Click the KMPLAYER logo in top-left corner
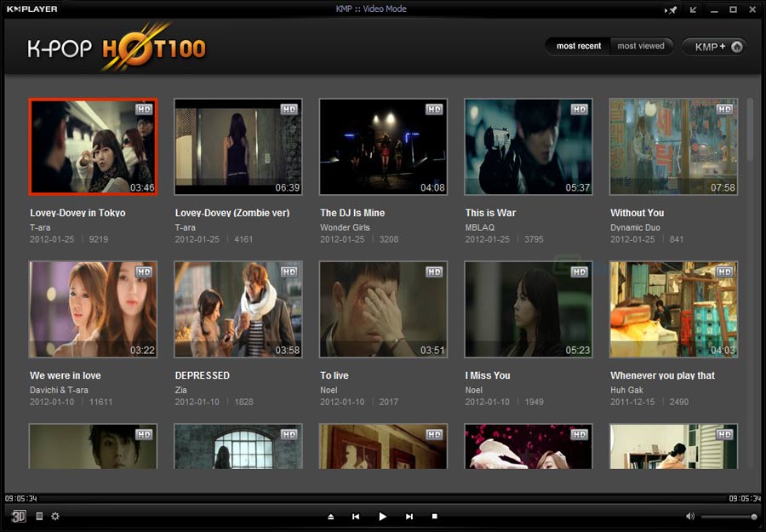Image resolution: width=766 pixels, height=532 pixels. coord(31,8)
